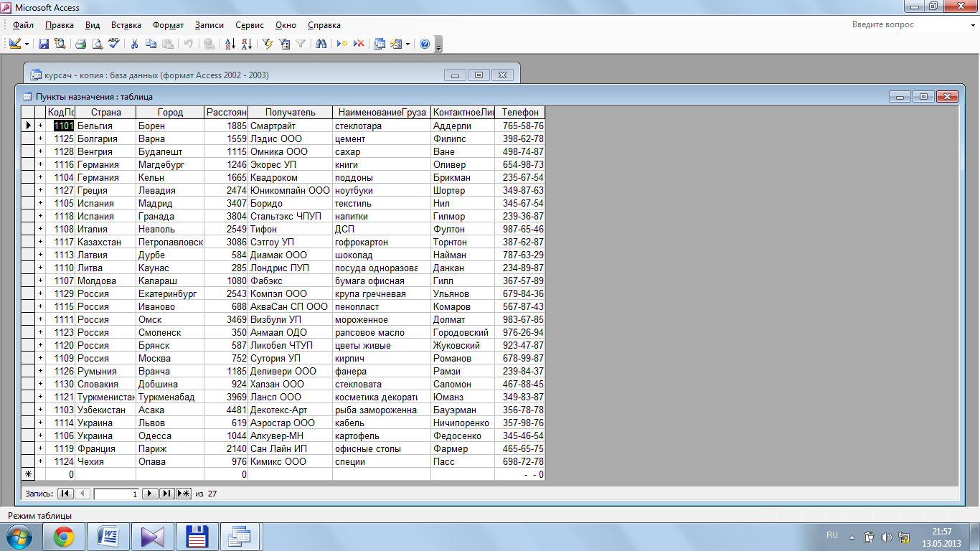
Task: Print the table via printer icon
Action: pos(81,44)
